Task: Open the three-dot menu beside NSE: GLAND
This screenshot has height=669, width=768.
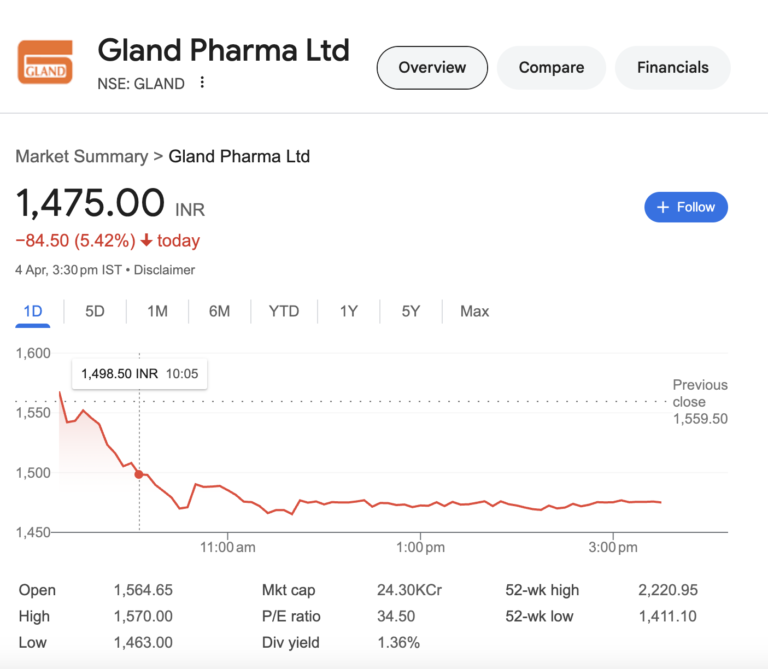Action: pos(203,83)
